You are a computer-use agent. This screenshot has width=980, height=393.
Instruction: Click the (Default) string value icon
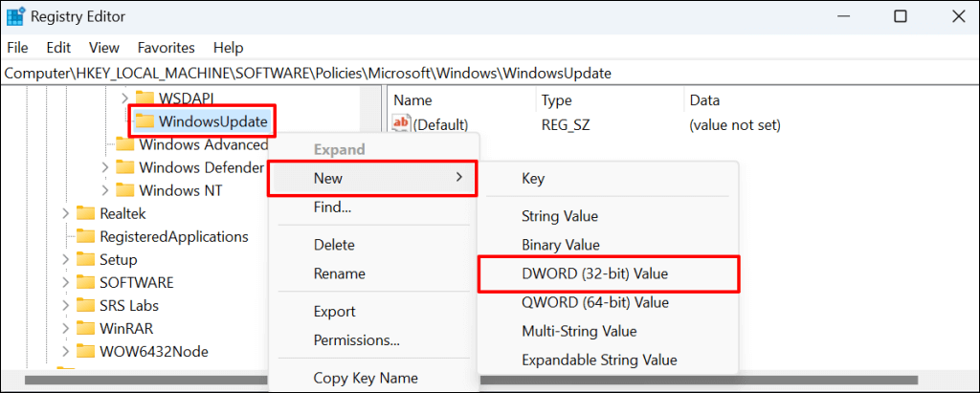[401, 124]
